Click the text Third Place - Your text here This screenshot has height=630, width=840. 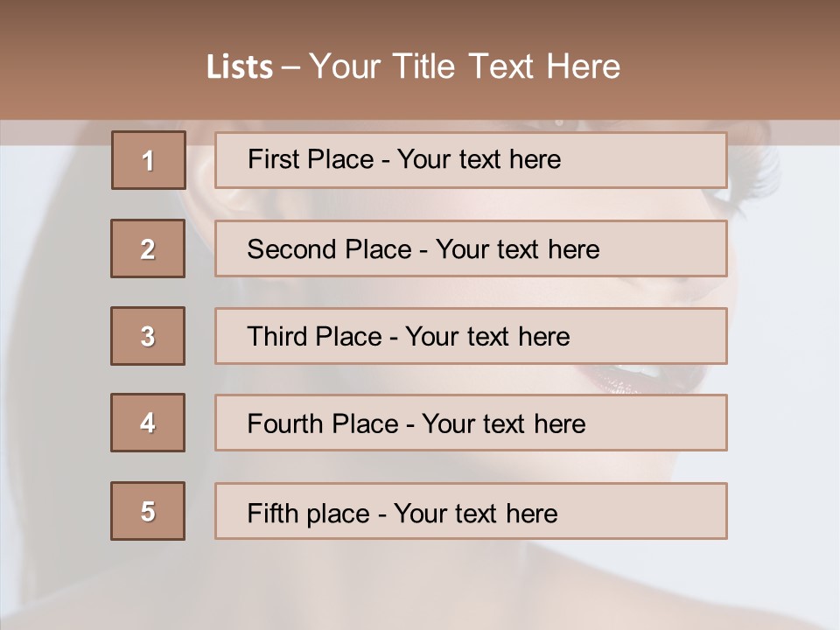coord(409,336)
